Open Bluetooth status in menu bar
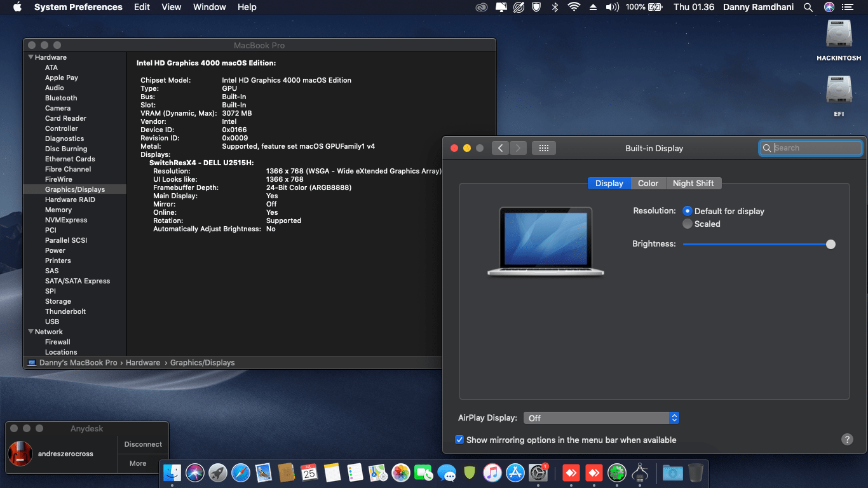The image size is (868, 488). coord(555,7)
